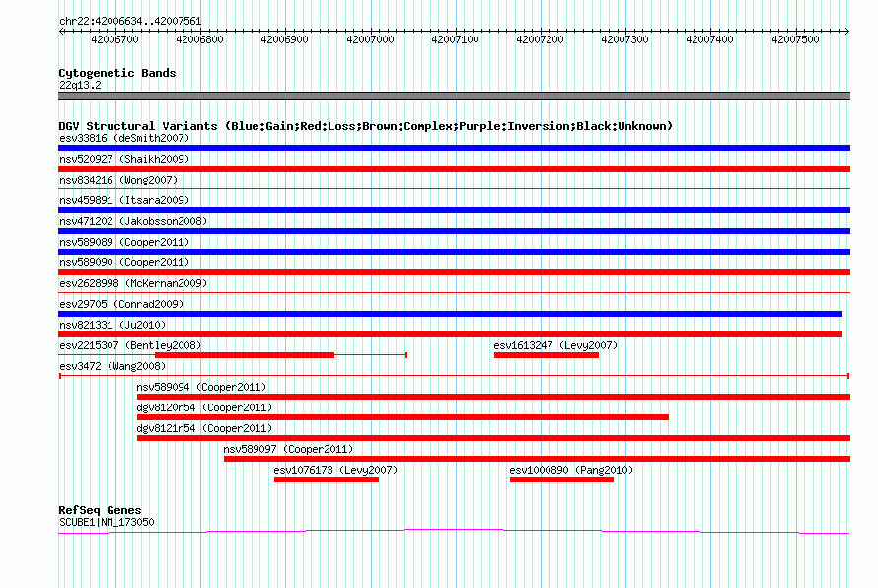
Task: Select the red nsv589090 loss bar
Action: tap(454, 272)
